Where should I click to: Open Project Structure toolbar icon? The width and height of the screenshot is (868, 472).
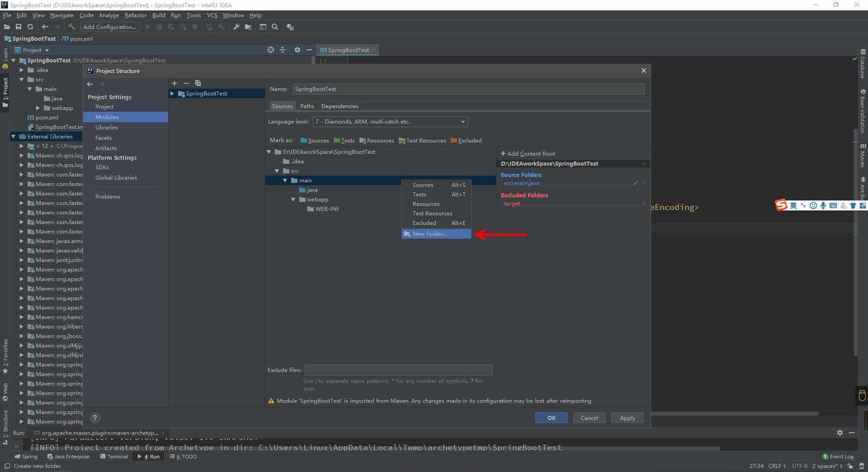[248, 27]
